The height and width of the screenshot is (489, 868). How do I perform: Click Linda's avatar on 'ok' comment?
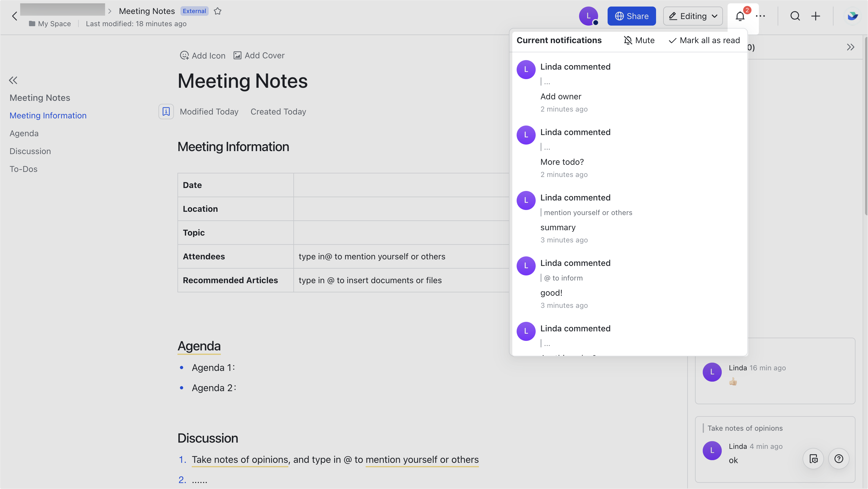click(x=712, y=451)
